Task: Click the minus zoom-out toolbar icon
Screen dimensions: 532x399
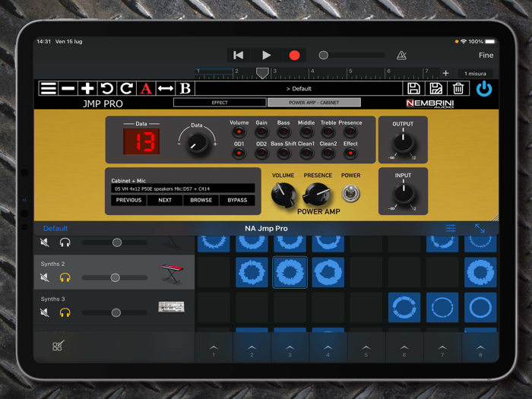Action: (x=68, y=89)
